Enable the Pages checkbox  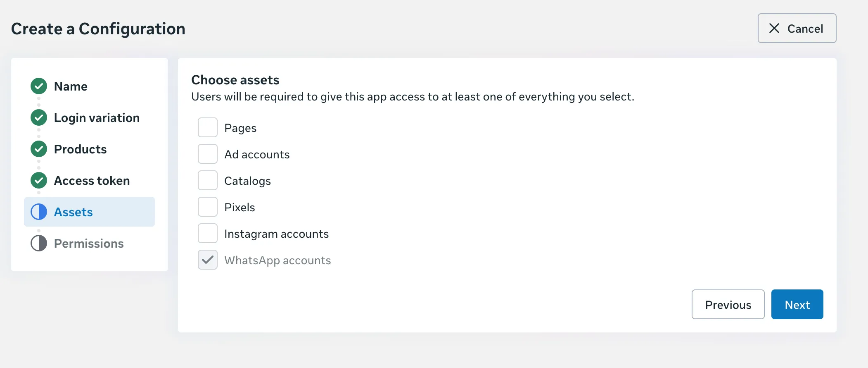(208, 128)
